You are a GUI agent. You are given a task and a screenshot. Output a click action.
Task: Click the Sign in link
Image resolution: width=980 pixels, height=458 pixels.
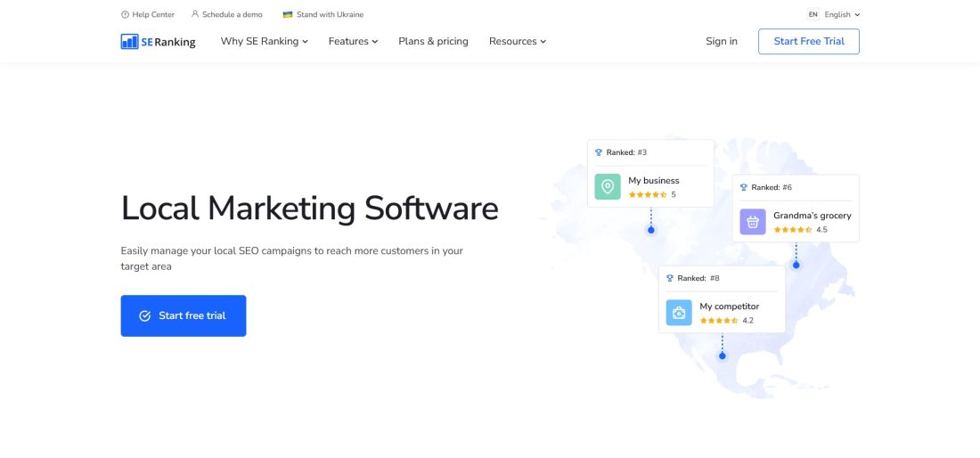coord(722,41)
